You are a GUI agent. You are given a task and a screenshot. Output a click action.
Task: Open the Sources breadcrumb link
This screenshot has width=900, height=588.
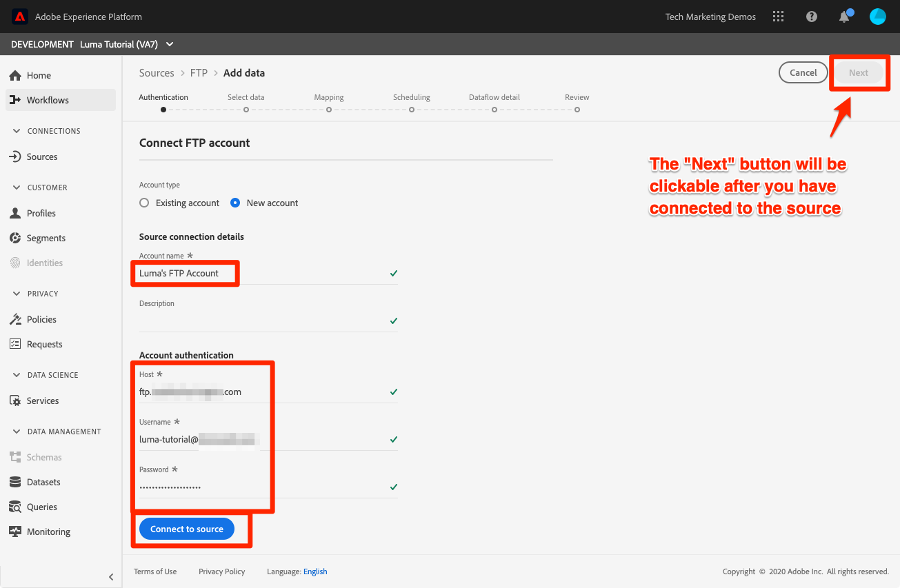click(x=157, y=73)
